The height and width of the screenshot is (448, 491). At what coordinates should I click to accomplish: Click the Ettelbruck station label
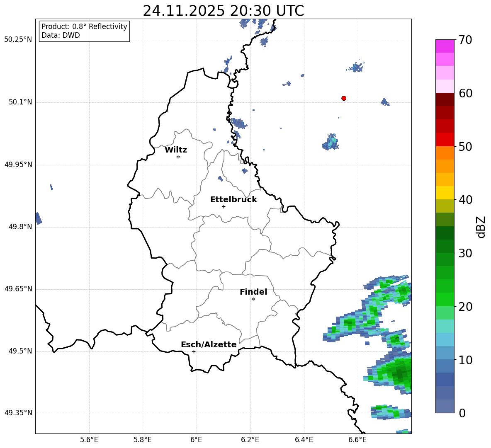pos(233,200)
